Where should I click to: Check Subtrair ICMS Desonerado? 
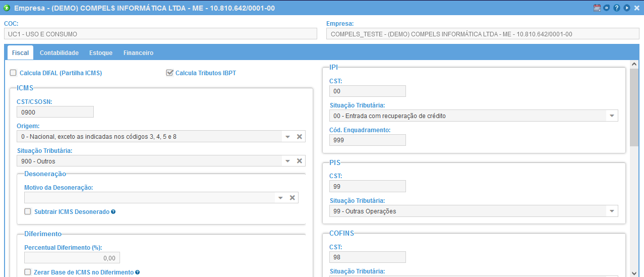[28, 212]
